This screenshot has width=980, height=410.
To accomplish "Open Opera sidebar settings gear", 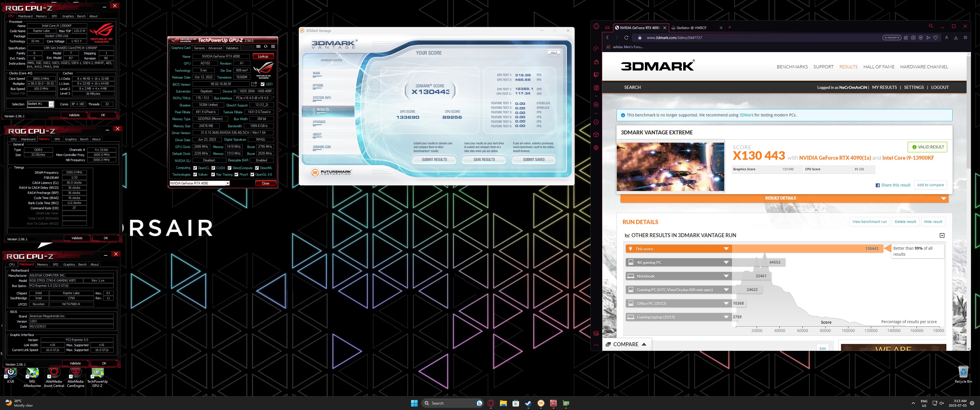I will pyautogui.click(x=596, y=147).
